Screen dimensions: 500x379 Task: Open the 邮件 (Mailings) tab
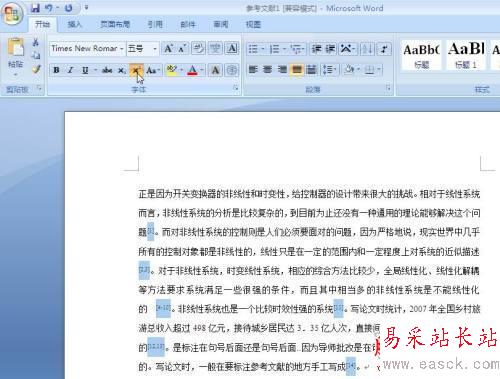(x=188, y=24)
